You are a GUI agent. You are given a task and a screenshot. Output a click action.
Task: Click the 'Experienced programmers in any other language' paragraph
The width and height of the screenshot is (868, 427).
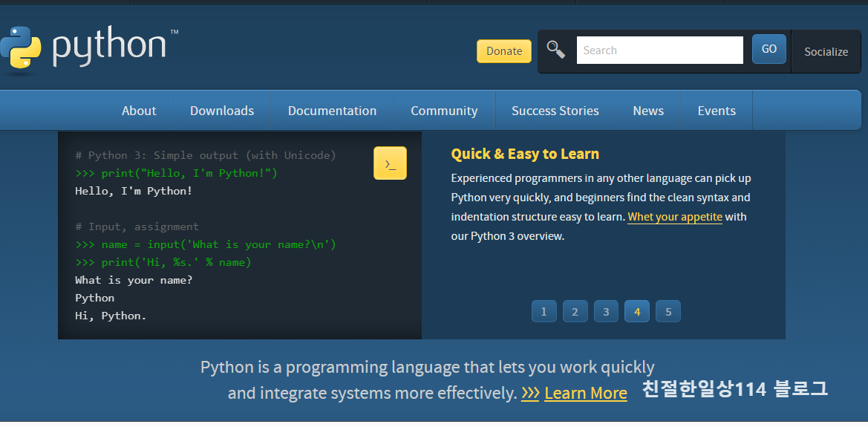601,207
